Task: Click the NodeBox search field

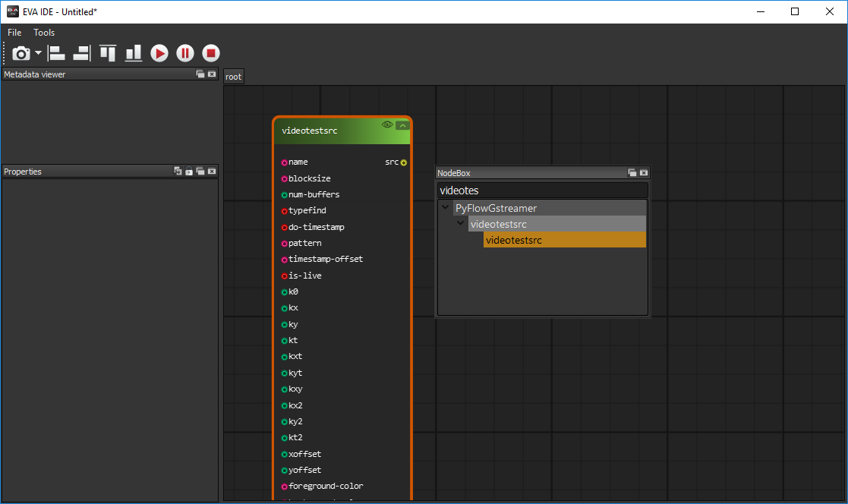Action: pyautogui.click(x=542, y=190)
